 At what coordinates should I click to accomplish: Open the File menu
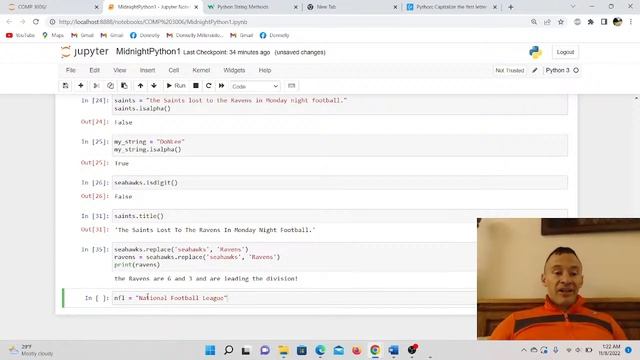pyautogui.click(x=71, y=70)
